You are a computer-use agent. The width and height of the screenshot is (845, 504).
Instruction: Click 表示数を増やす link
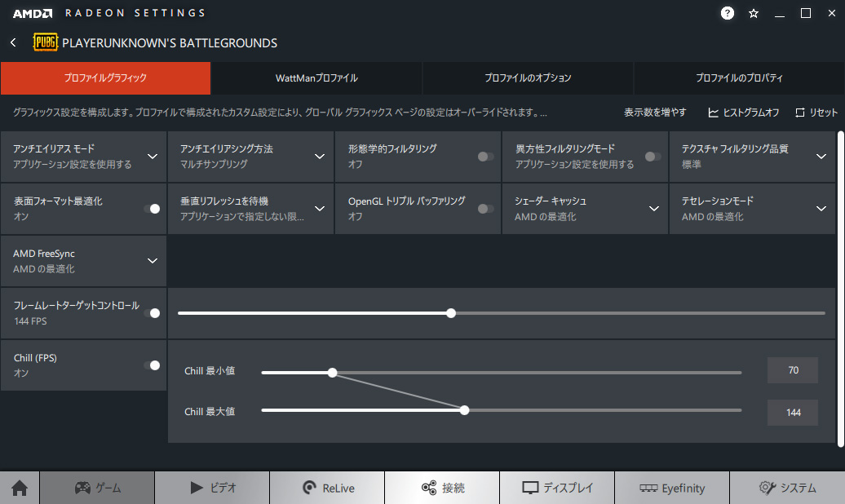click(x=655, y=113)
